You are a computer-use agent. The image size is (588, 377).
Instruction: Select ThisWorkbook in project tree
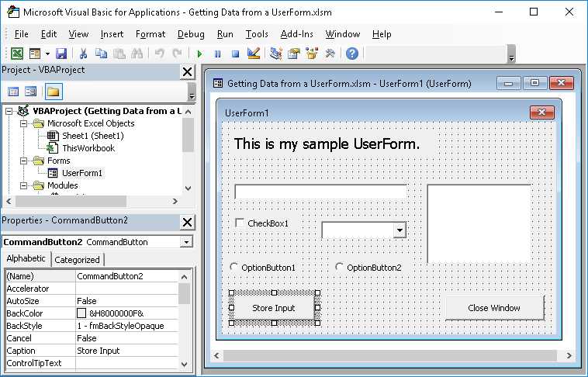coord(88,148)
